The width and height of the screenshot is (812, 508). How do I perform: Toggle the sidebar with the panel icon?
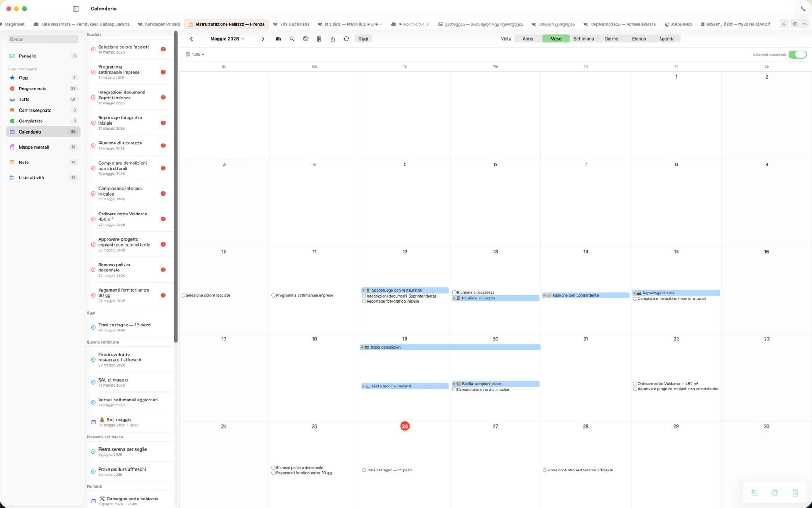76,9
